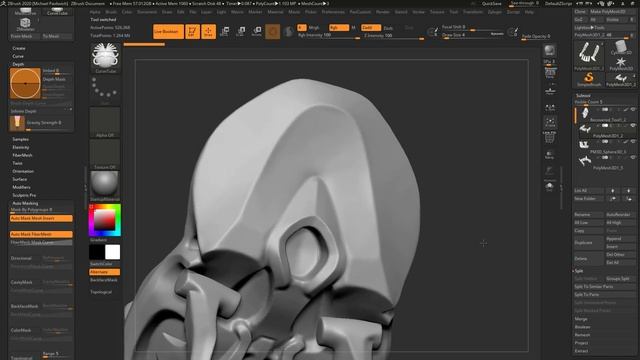Open the Texture Off slot
Image resolution: width=640 pixels, height=360 pixels.
click(105, 154)
